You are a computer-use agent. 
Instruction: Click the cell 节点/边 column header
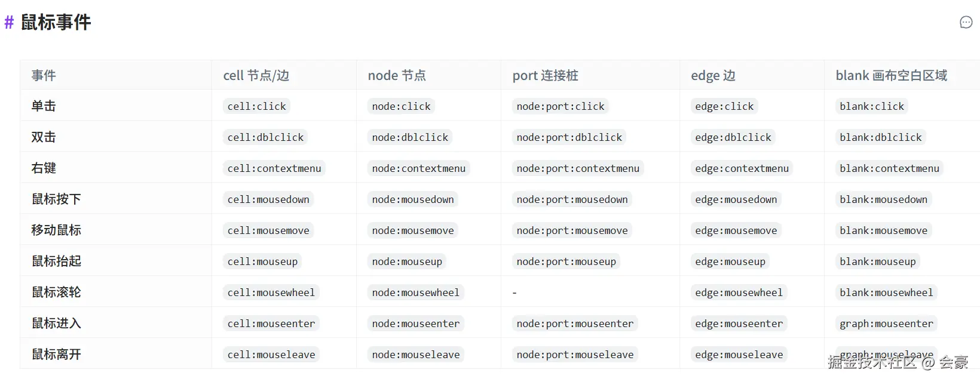tap(256, 75)
